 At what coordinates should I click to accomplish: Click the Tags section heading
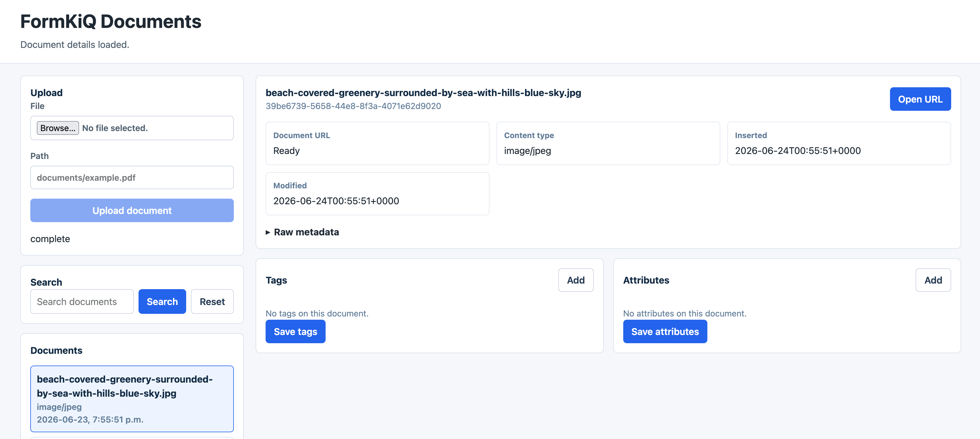coord(276,280)
